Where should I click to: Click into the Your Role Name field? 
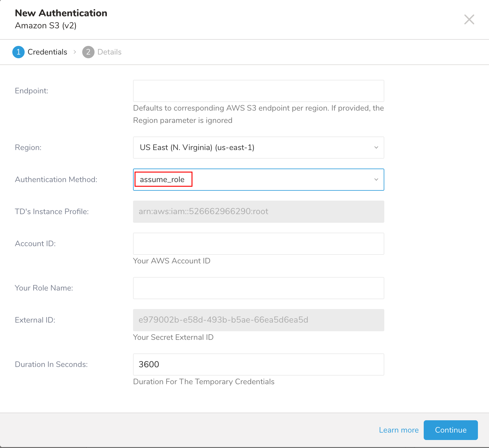(x=258, y=288)
